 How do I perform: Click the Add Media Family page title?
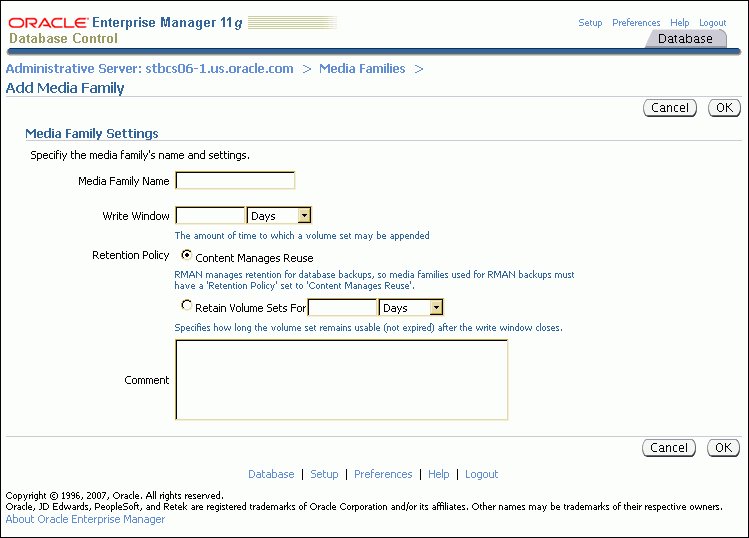click(65, 88)
